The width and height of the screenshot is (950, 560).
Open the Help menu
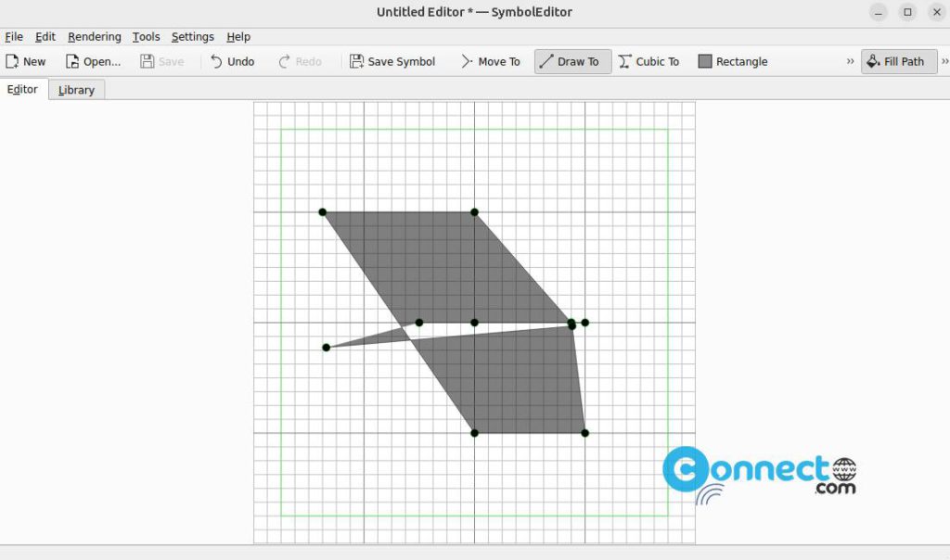pos(238,36)
